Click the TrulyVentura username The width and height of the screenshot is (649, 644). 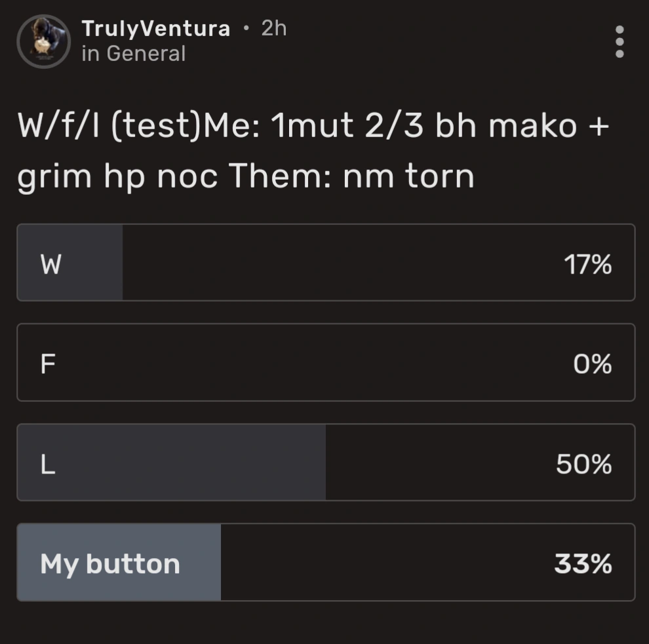[x=155, y=29]
